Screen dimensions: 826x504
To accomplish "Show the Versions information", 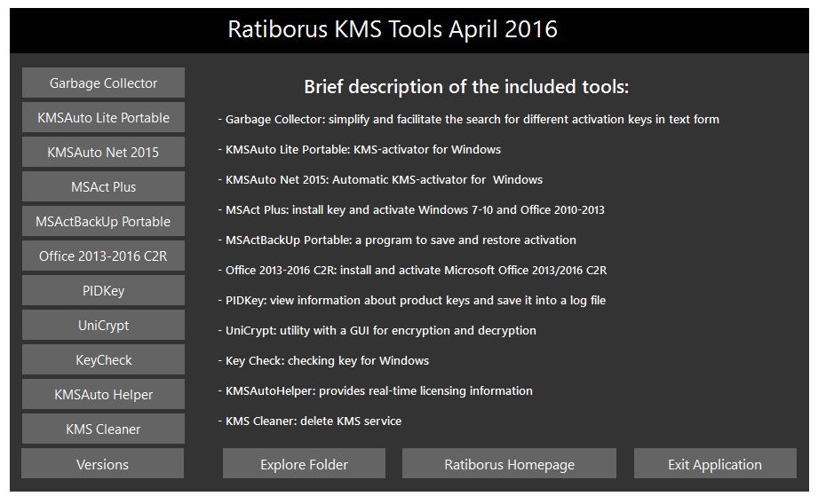I will coord(103,464).
